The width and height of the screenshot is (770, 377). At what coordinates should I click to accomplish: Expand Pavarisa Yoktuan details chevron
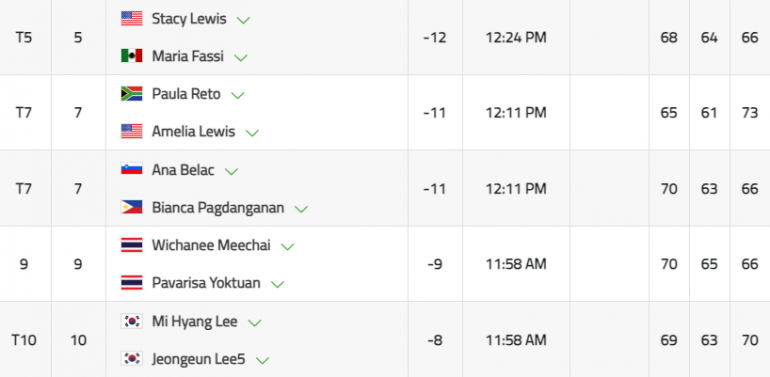277,284
